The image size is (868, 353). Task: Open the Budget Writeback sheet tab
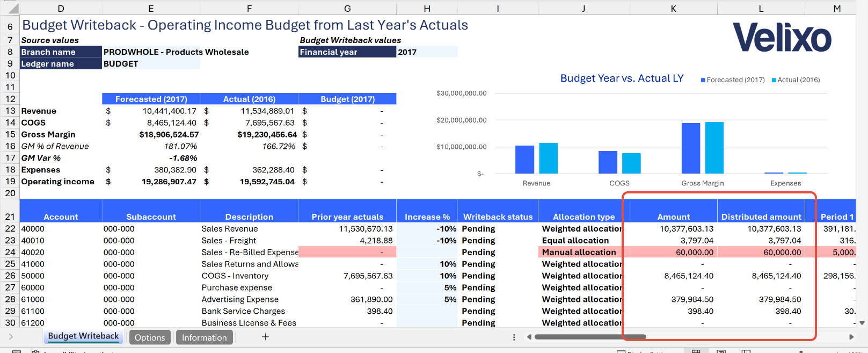83,336
